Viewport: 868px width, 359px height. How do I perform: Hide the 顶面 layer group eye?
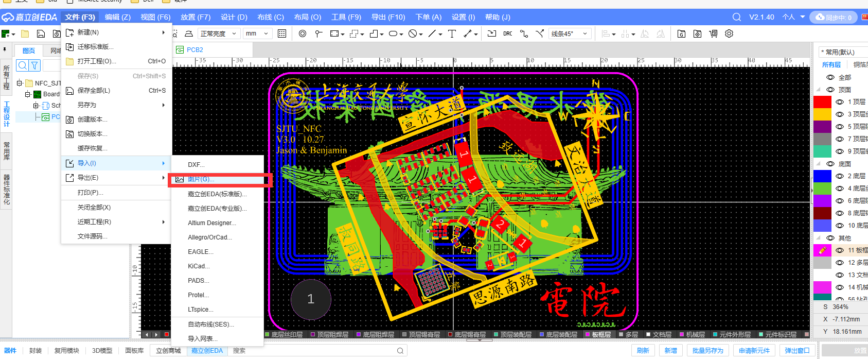click(830, 90)
